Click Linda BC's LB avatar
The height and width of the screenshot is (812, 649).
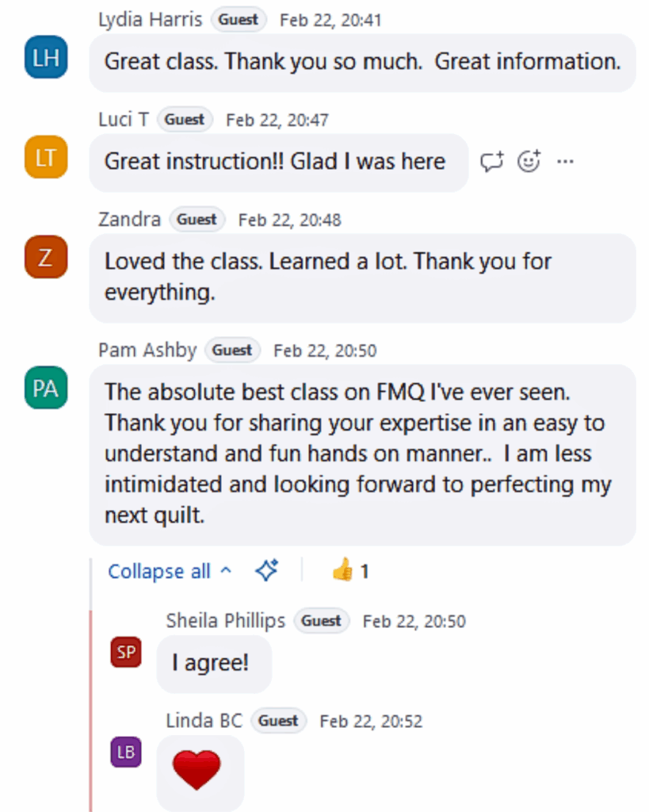point(126,752)
